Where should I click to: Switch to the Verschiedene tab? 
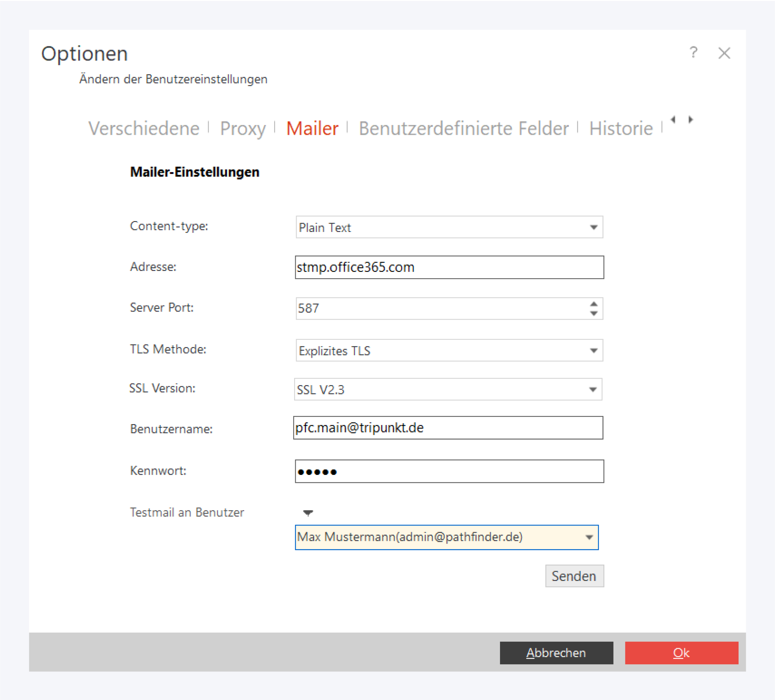pyautogui.click(x=144, y=128)
